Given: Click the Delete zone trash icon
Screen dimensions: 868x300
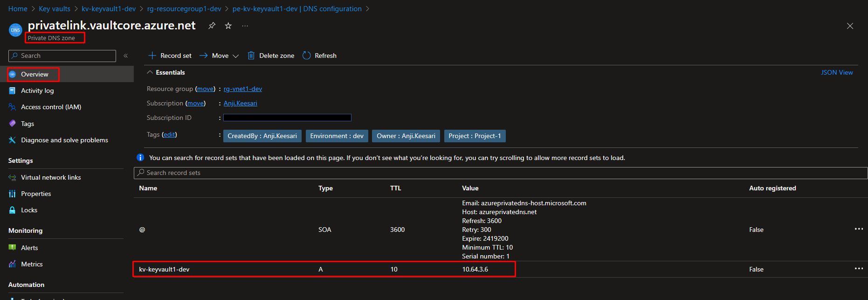Looking at the screenshot, I should 251,56.
